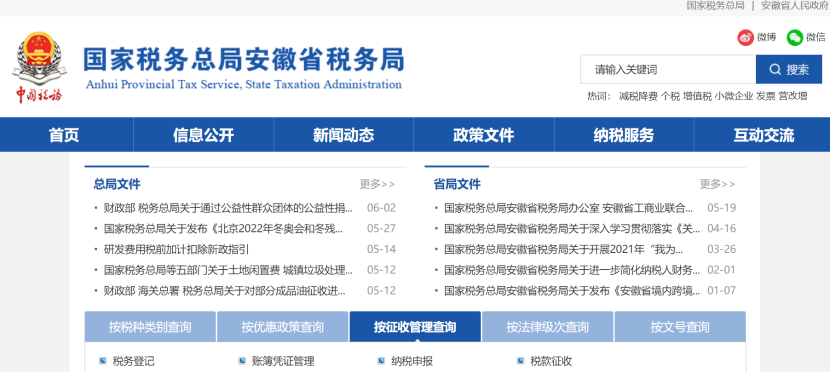Click hot word 减税降费
This screenshot has width=830, height=373.
click(638, 96)
